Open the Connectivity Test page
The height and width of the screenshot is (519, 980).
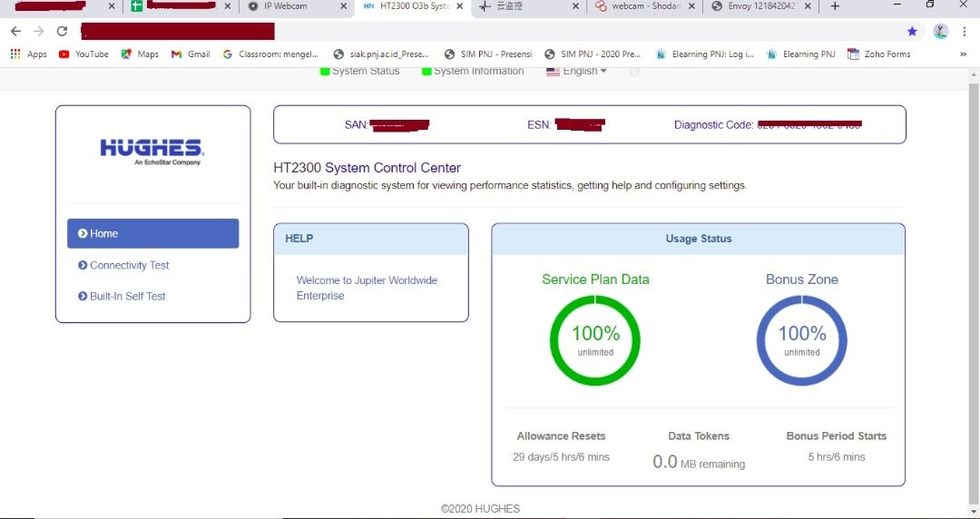click(129, 265)
